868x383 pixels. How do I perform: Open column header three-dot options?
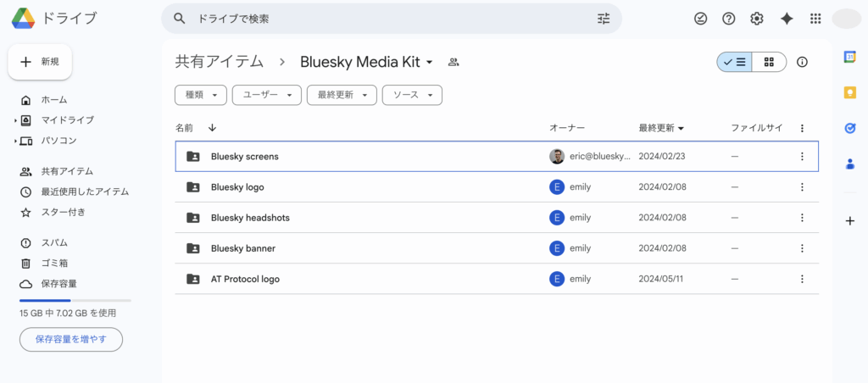[802, 129]
